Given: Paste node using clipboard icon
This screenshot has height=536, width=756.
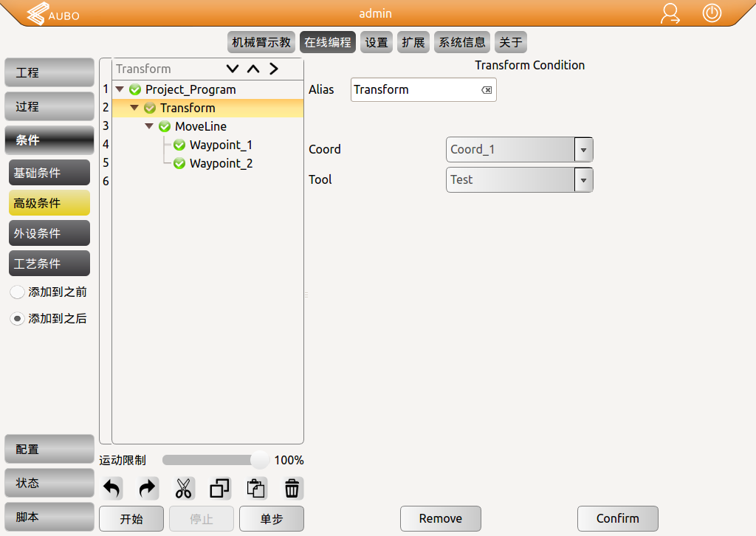Looking at the screenshot, I should coord(256,488).
